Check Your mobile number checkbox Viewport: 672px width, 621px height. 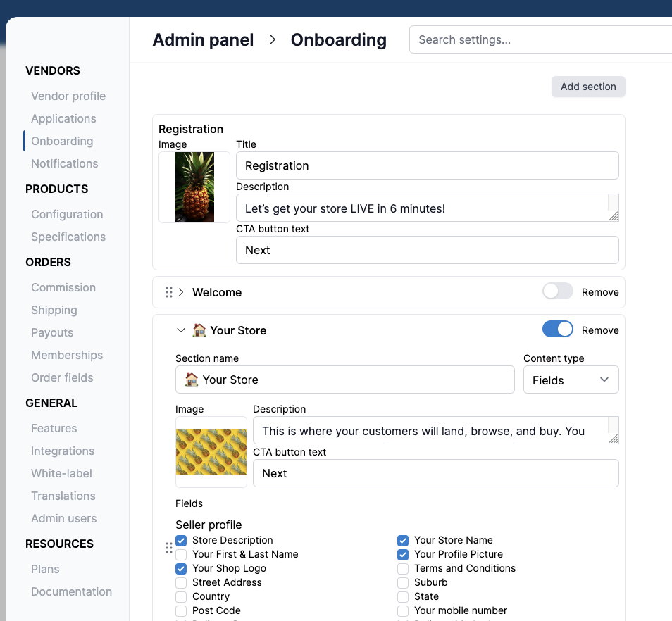pos(403,610)
